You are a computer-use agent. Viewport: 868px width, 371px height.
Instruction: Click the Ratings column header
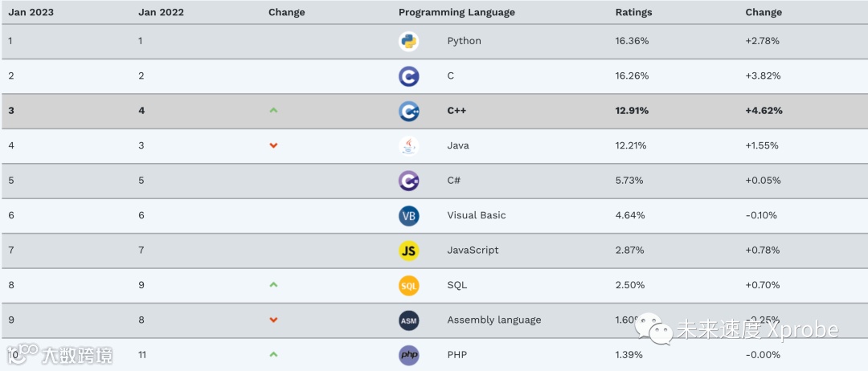[633, 12]
